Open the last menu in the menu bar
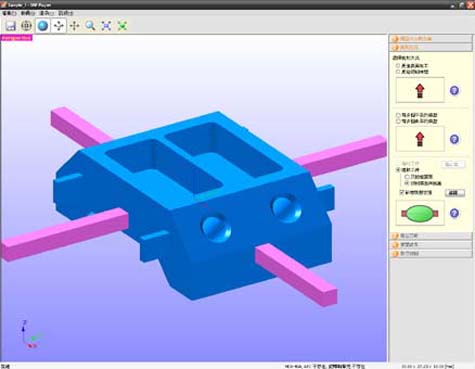The image size is (475, 369). pyautogui.click(x=66, y=13)
